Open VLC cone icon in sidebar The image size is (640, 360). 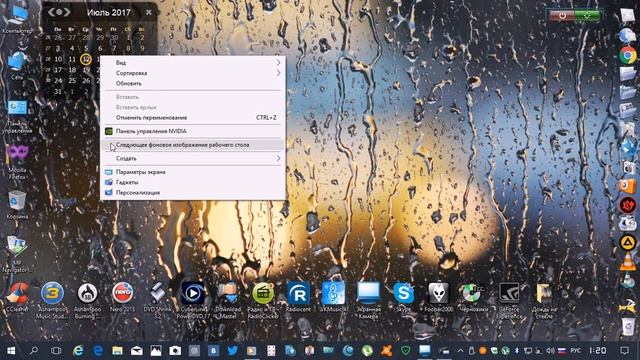[628, 262]
